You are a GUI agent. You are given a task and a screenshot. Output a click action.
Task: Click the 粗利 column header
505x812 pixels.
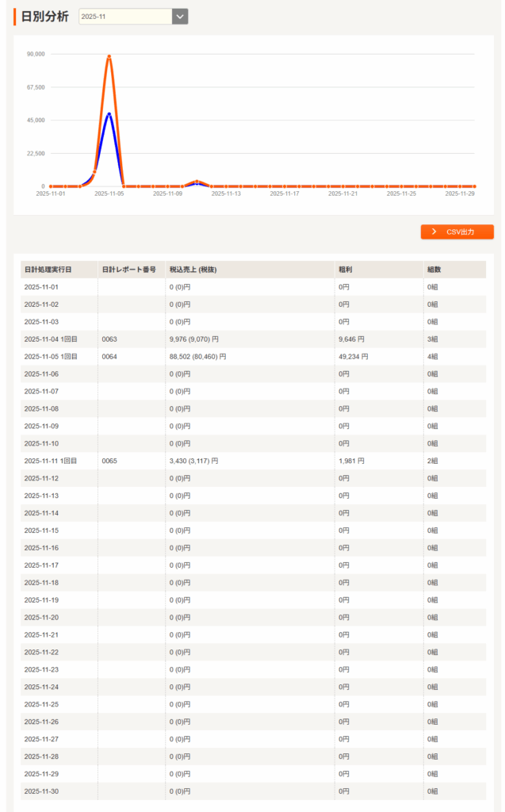click(x=345, y=270)
